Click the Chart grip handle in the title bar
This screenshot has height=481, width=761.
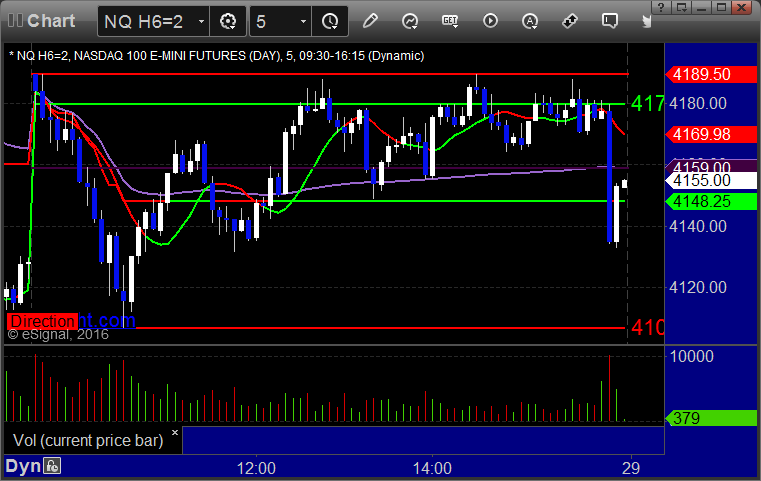tap(15, 20)
